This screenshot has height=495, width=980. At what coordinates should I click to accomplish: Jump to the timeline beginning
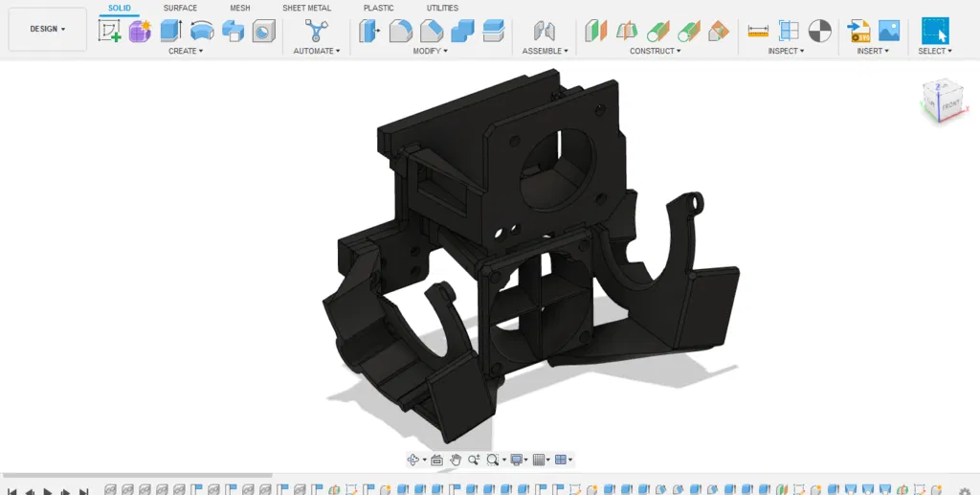(x=11, y=492)
